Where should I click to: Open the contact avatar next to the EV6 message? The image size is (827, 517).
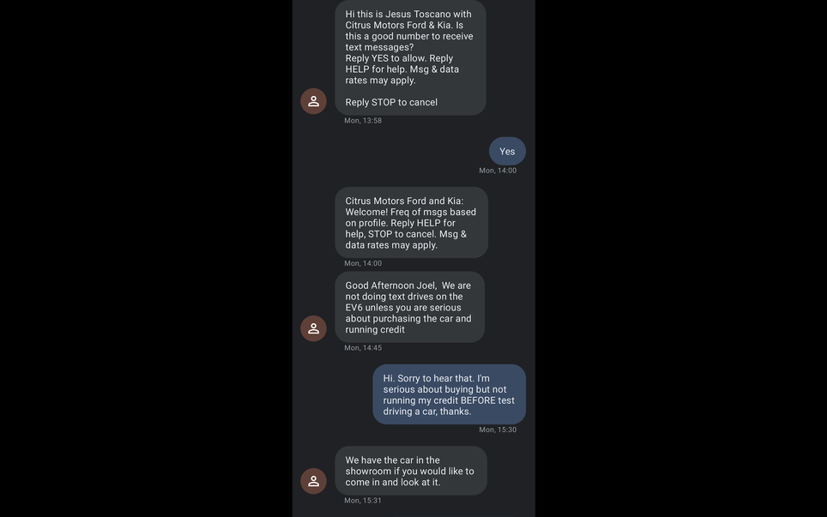313,328
